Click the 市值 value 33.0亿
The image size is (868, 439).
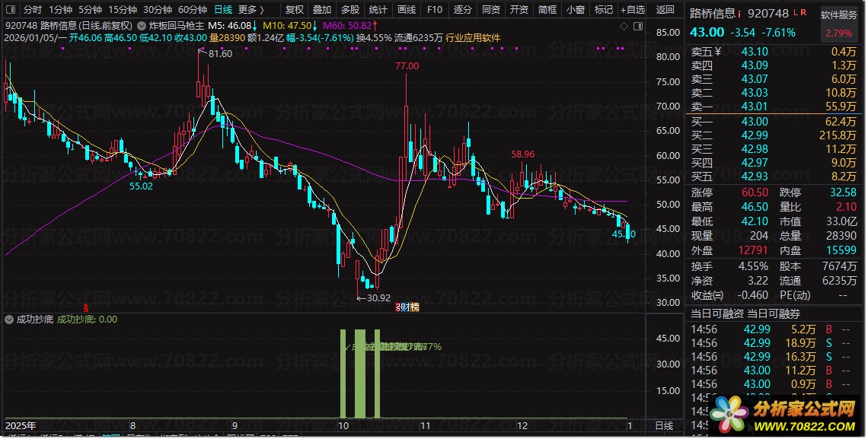(x=841, y=221)
